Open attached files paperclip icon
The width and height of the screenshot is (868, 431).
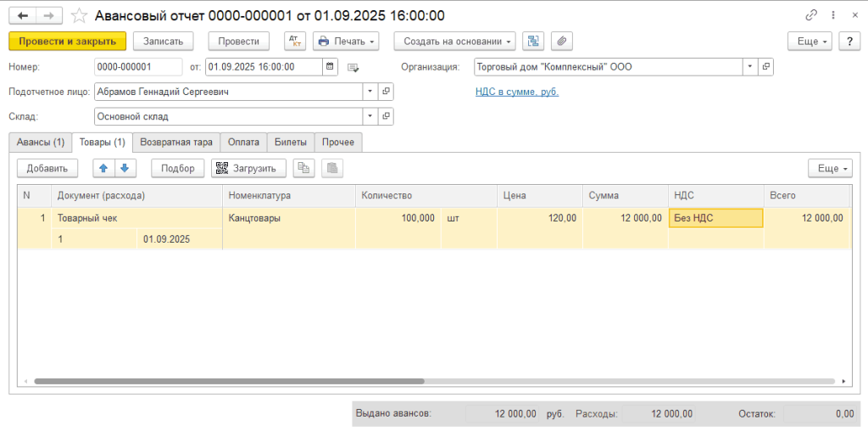coord(562,41)
